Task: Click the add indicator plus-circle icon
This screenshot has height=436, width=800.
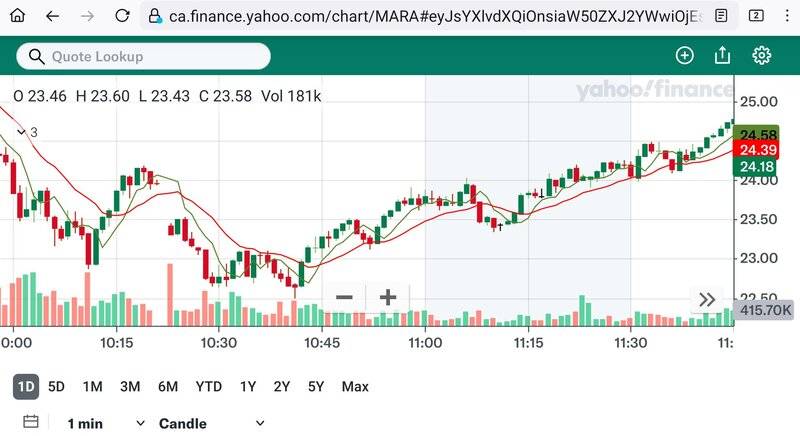Action: coord(685,56)
